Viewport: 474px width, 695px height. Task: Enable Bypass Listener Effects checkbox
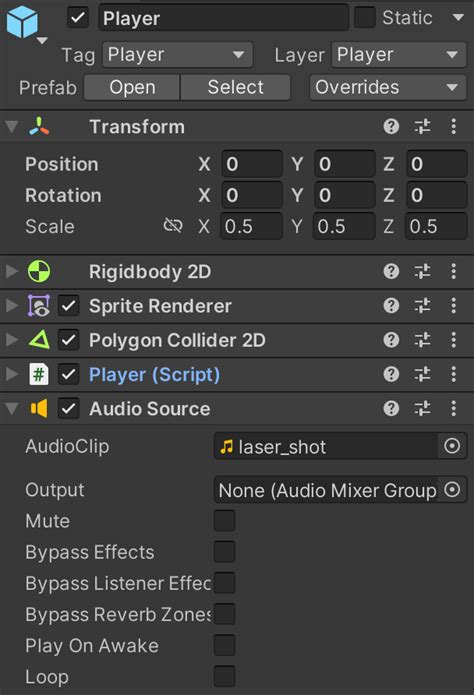click(224, 583)
